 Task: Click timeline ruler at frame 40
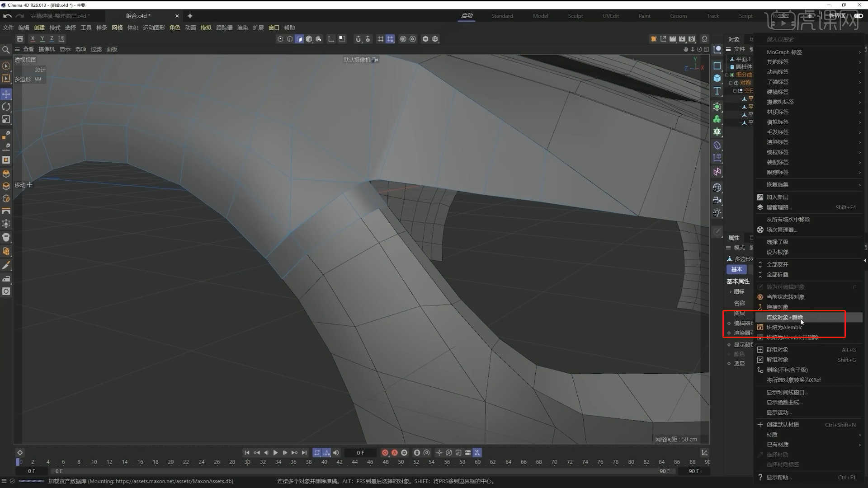pos(324,462)
